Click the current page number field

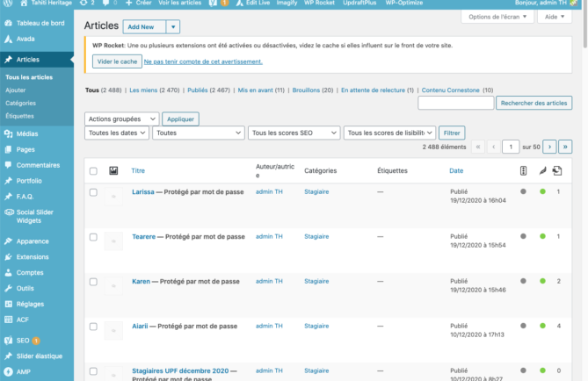click(511, 147)
